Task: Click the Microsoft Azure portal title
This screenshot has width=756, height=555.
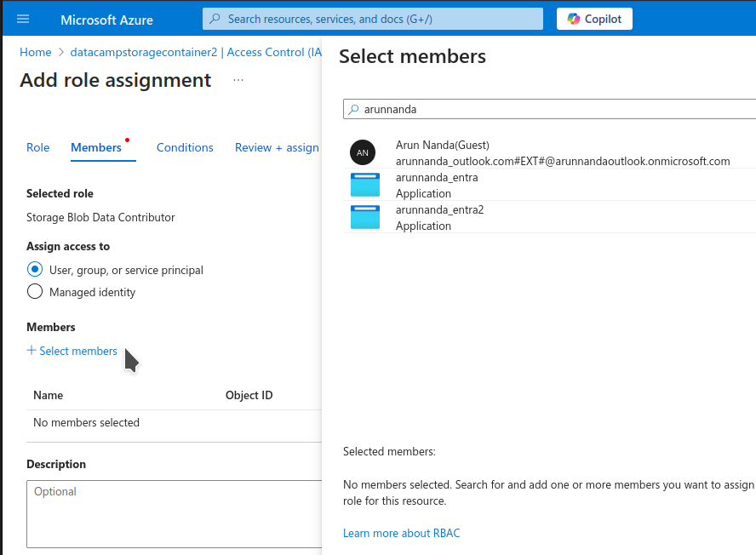Action: (x=106, y=20)
